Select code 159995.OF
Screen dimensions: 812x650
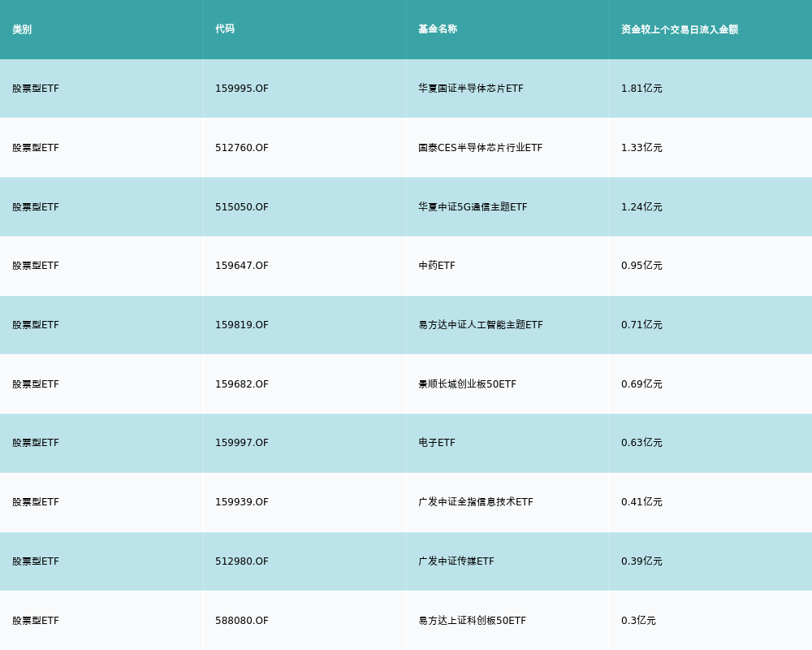tap(242, 89)
